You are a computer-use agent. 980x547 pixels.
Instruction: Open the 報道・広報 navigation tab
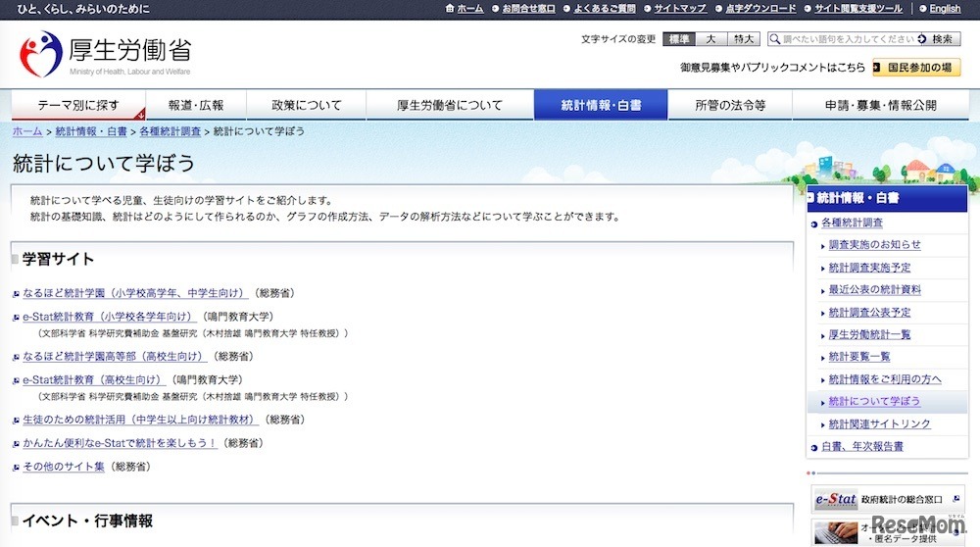pos(196,105)
